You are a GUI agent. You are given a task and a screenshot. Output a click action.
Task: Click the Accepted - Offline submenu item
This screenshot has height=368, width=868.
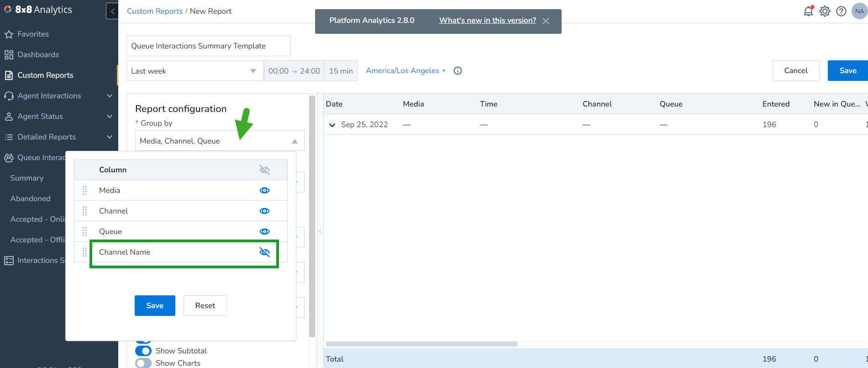click(x=38, y=240)
